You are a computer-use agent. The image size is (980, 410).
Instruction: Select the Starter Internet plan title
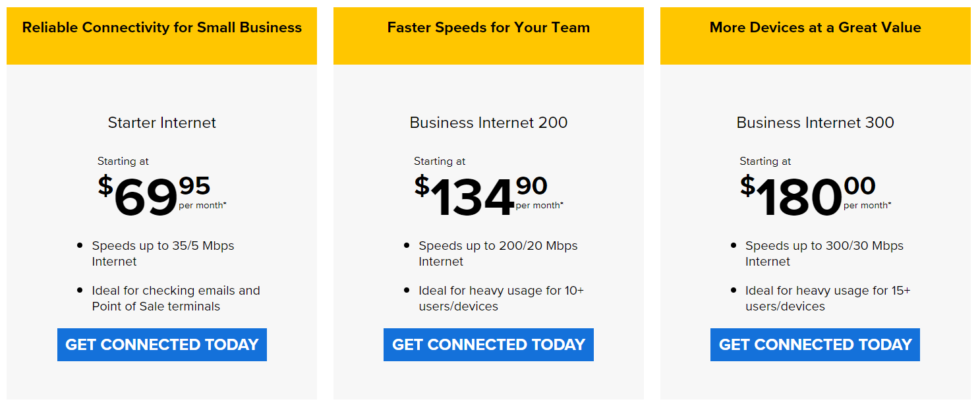162,123
